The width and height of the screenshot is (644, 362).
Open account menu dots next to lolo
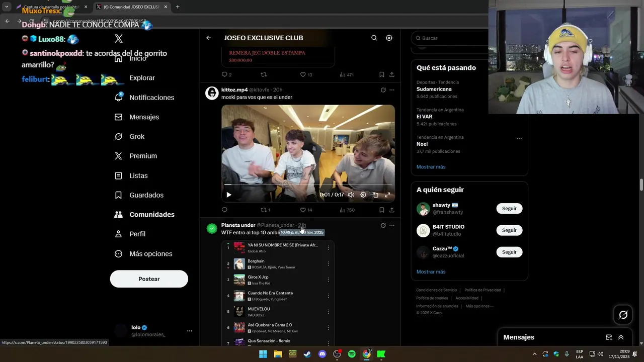point(190,331)
